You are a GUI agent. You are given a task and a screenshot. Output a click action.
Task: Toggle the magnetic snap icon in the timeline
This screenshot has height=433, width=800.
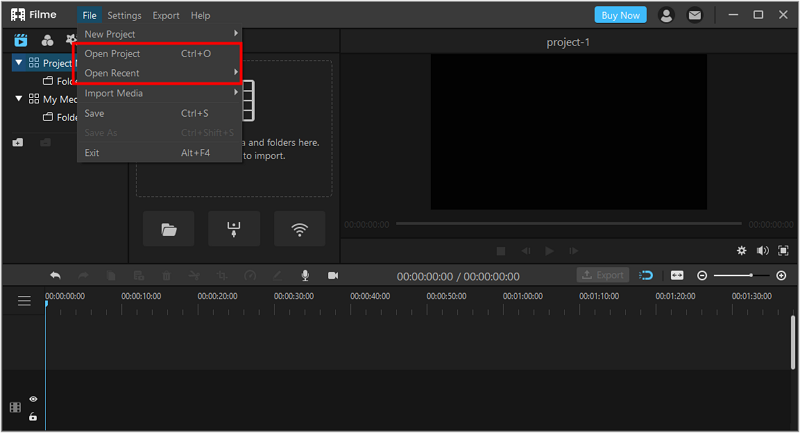point(646,275)
